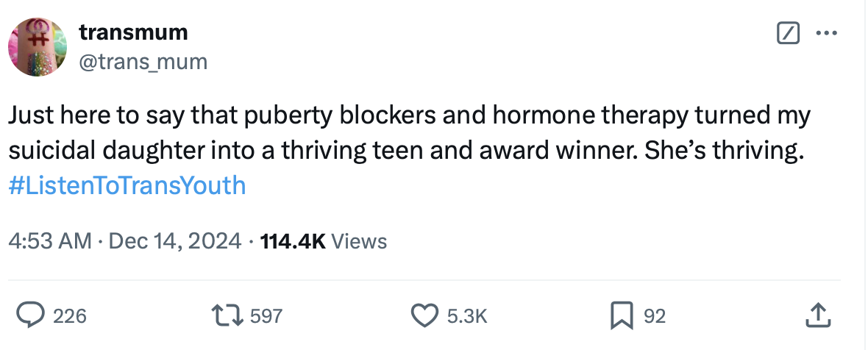Click the 226 replies count
Screen dimensions: 868x350
(x=71, y=316)
